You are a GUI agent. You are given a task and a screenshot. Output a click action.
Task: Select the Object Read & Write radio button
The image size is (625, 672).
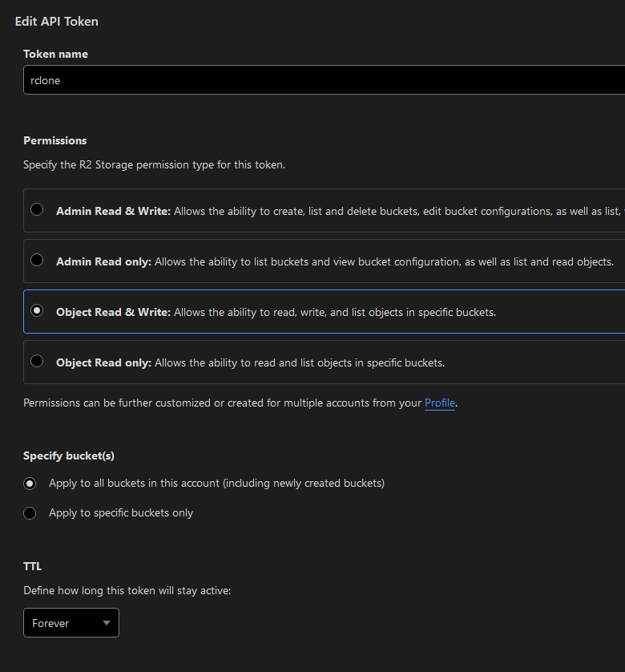point(37,311)
